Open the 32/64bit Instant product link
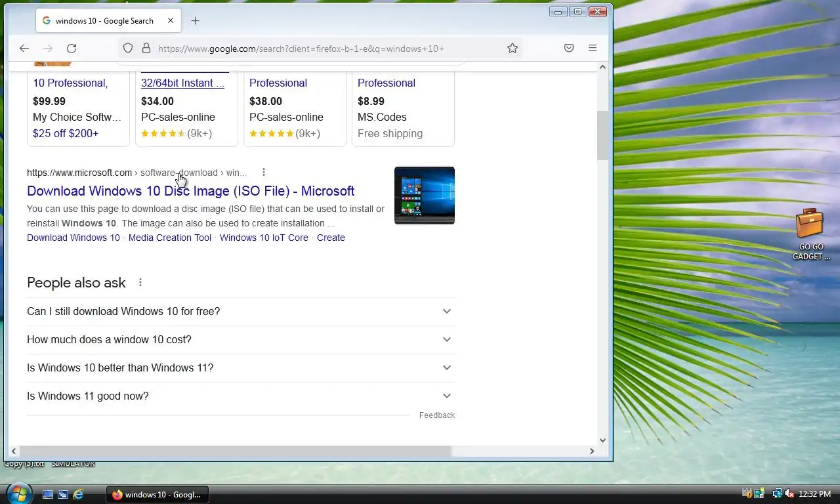 (x=182, y=83)
